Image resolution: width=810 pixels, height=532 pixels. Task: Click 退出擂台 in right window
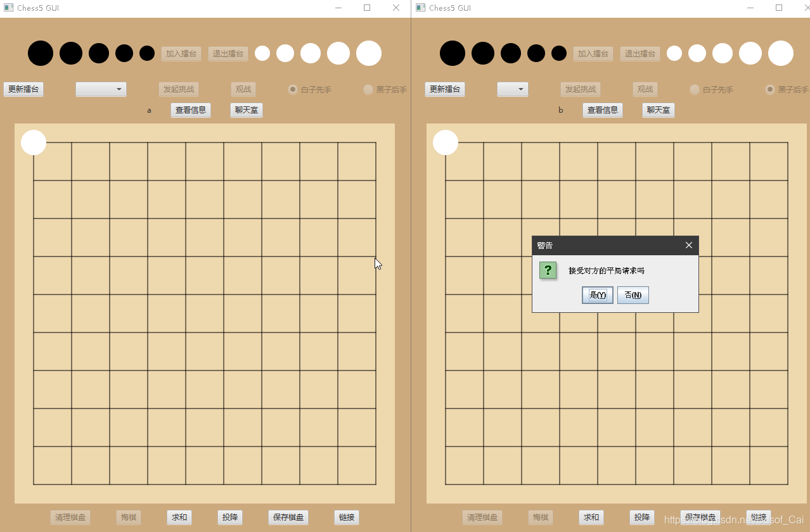click(640, 54)
